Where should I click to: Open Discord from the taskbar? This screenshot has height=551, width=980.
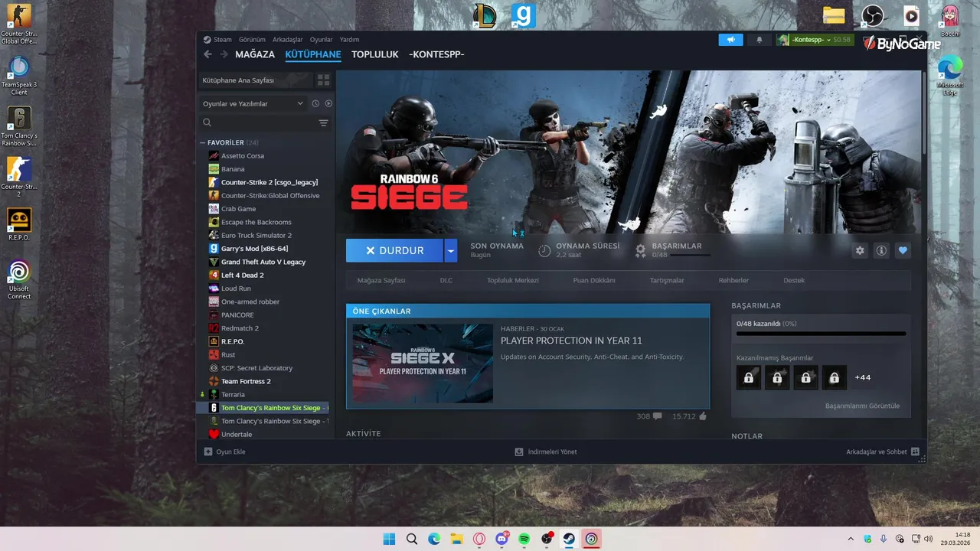coord(501,539)
